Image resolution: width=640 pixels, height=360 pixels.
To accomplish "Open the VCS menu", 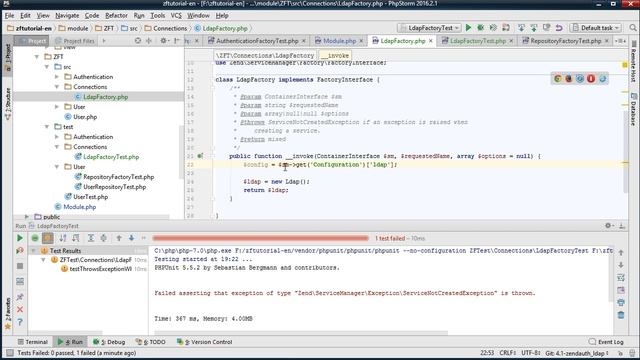I will coord(176,16).
